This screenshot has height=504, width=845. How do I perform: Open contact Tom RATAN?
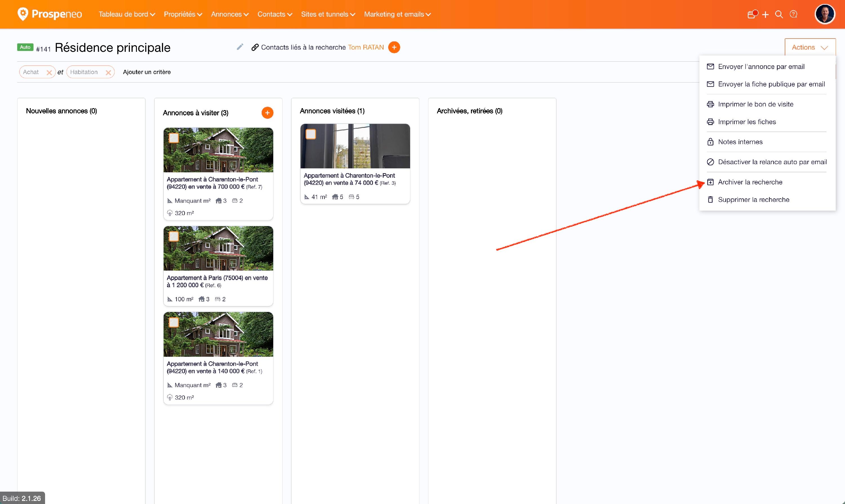click(x=366, y=47)
